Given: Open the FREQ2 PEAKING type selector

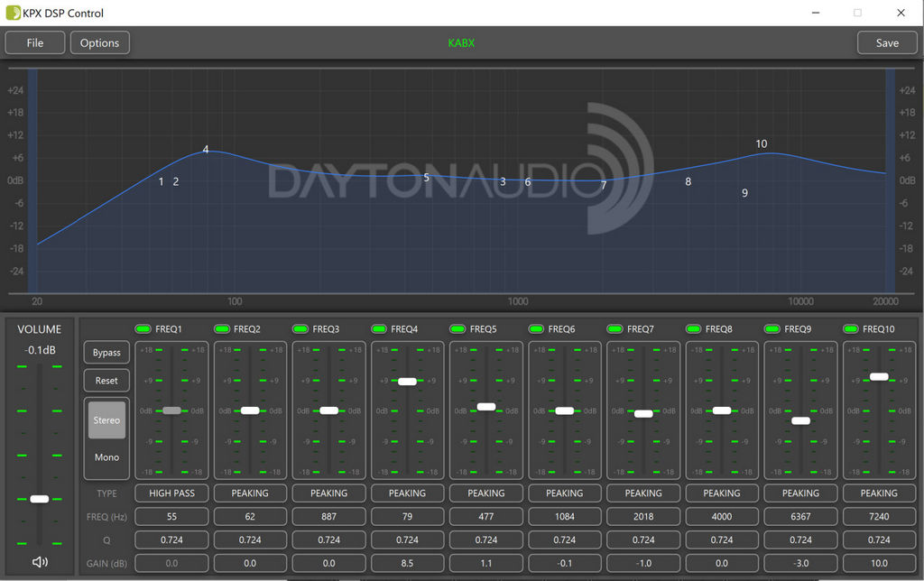Looking at the screenshot, I should 250,493.
